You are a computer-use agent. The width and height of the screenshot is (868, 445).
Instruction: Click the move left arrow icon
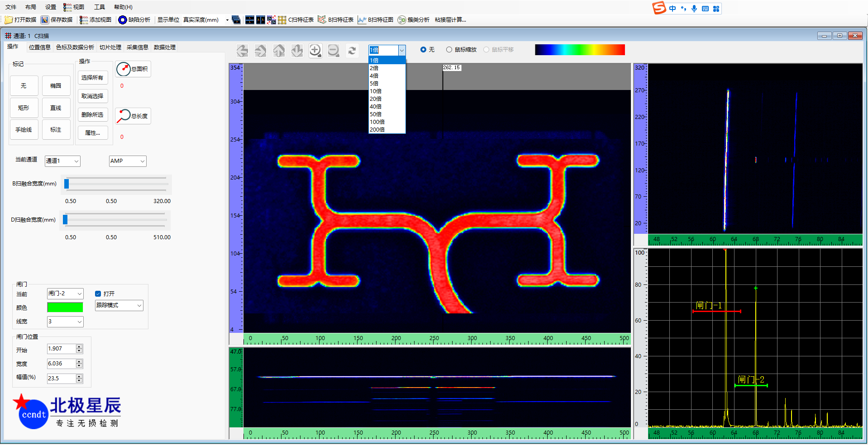pos(242,51)
